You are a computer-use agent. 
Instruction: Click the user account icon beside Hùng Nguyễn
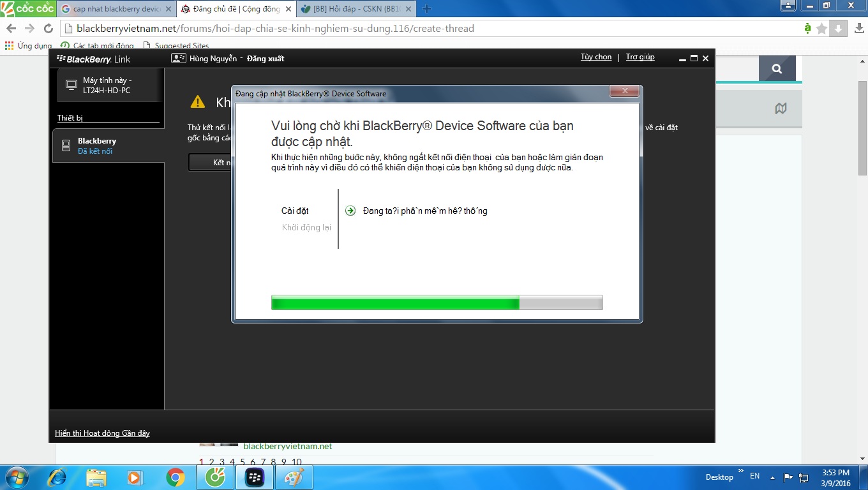[x=178, y=58]
